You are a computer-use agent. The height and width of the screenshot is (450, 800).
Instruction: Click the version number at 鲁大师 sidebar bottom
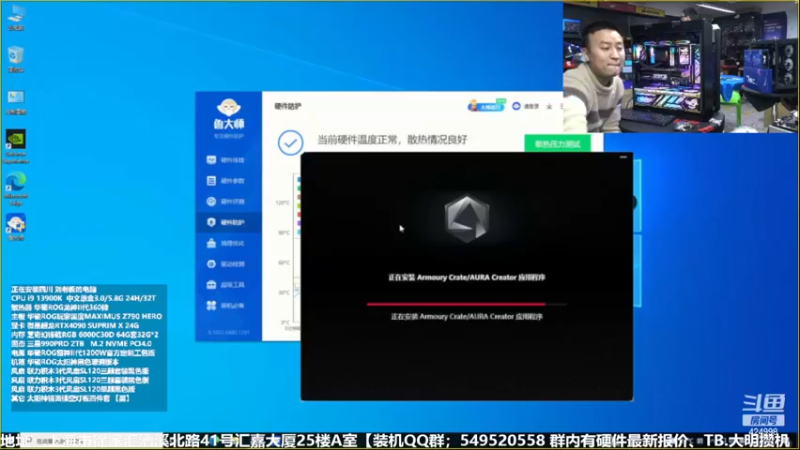tap(229, 332)
